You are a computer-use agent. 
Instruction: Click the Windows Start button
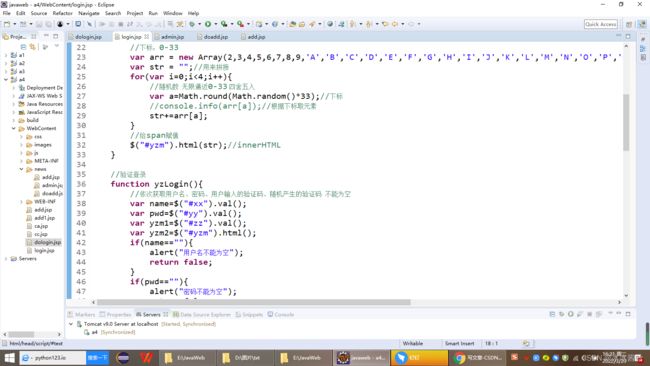(9, 357)
